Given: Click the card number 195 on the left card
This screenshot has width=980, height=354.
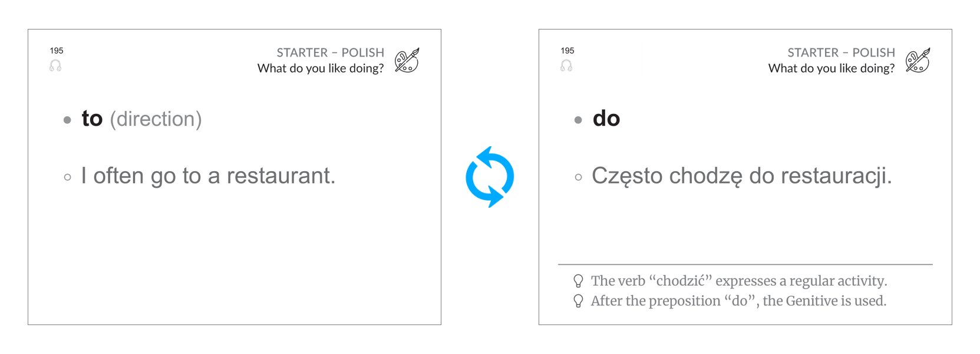Looking at the screenshot, I should coord(57,51).
